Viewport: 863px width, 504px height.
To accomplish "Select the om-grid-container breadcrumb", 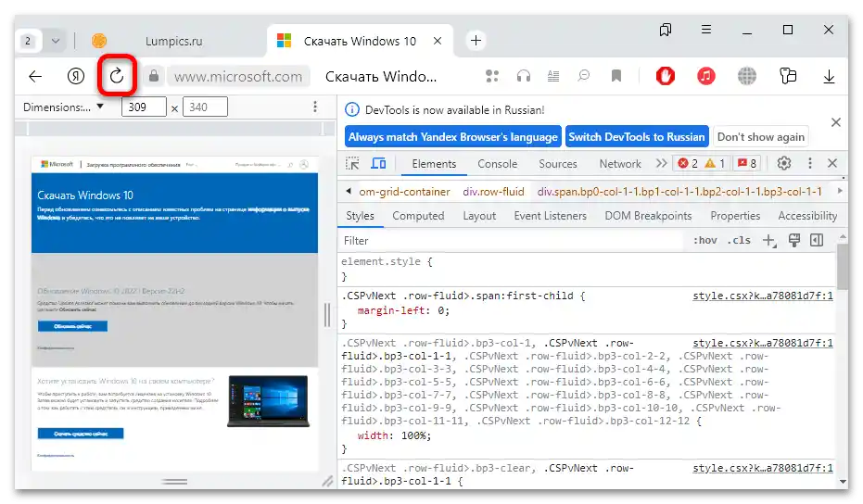I will tap(404, 192).
